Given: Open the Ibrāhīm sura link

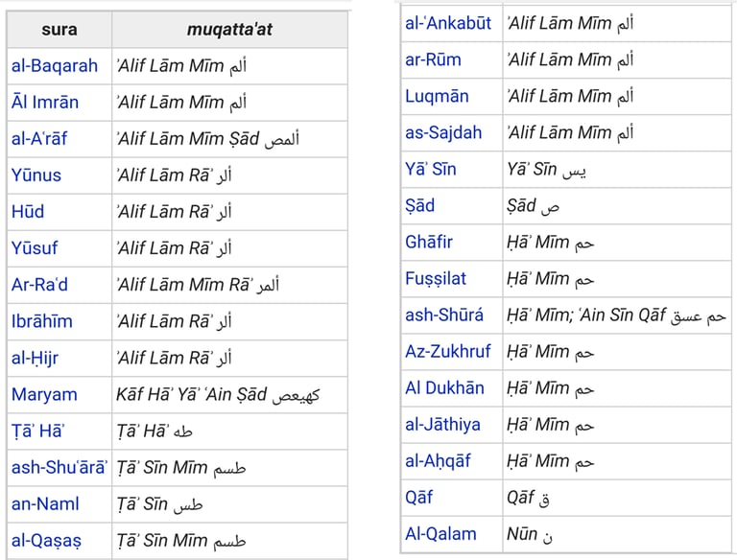Looking at the screenshot, I should pyautogui.click(x=42, y=321).
